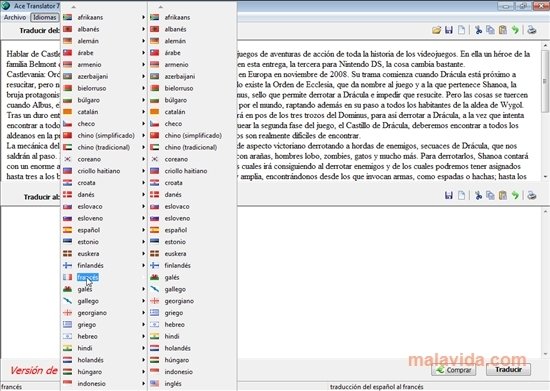Click the holandés flag in target submenu
This screenshot has width=550, height=391.
[154, 348]
